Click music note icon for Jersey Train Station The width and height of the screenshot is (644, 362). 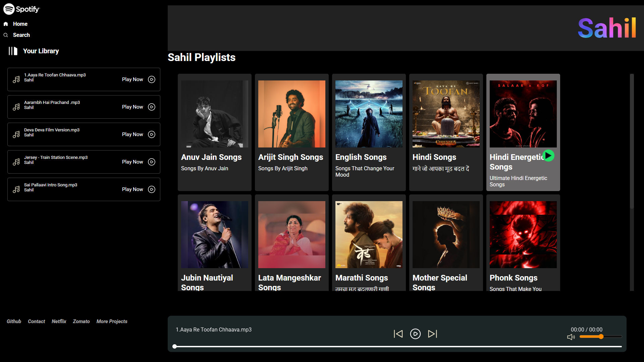[16, 162]
